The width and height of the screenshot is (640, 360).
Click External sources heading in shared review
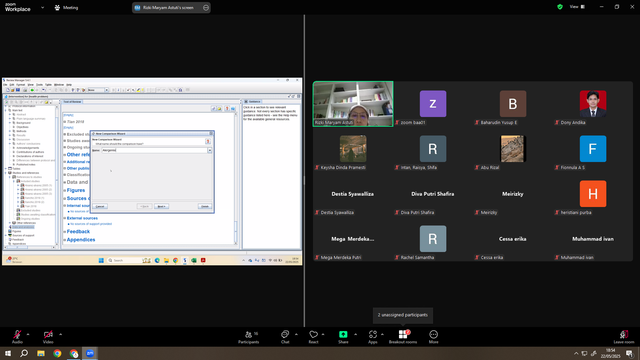tap(82, 218)
